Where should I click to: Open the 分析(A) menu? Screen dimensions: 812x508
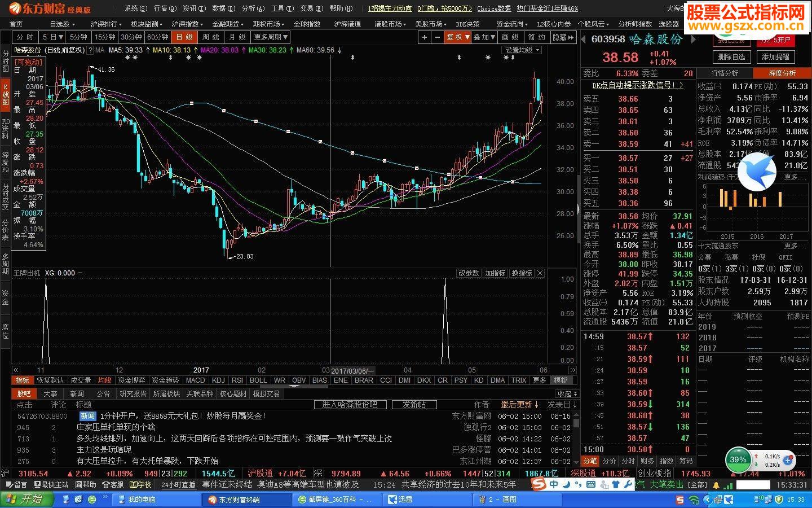pyautogui.click(x=253, y=8)
